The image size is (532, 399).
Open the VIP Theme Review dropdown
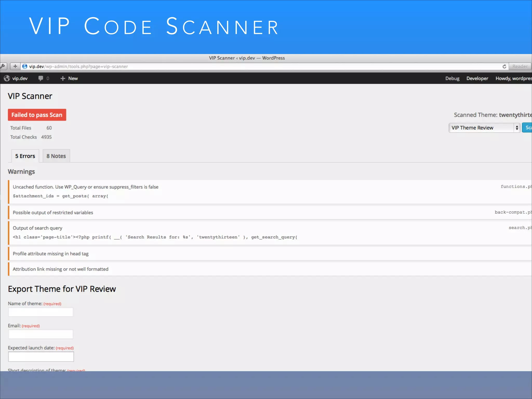click(x=484, y=128)
